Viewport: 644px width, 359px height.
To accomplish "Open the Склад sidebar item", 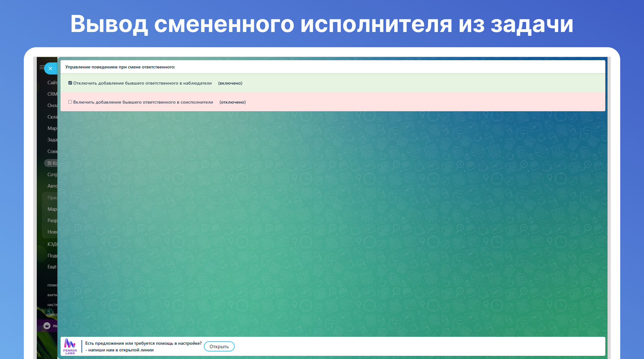I will click(x=52, y=117).
